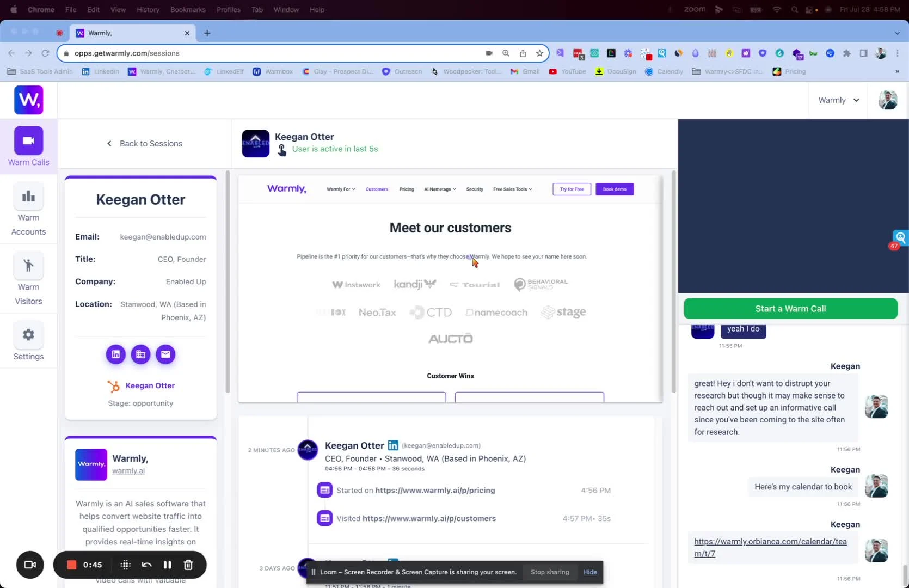Go back in browser history

(11, 53)
